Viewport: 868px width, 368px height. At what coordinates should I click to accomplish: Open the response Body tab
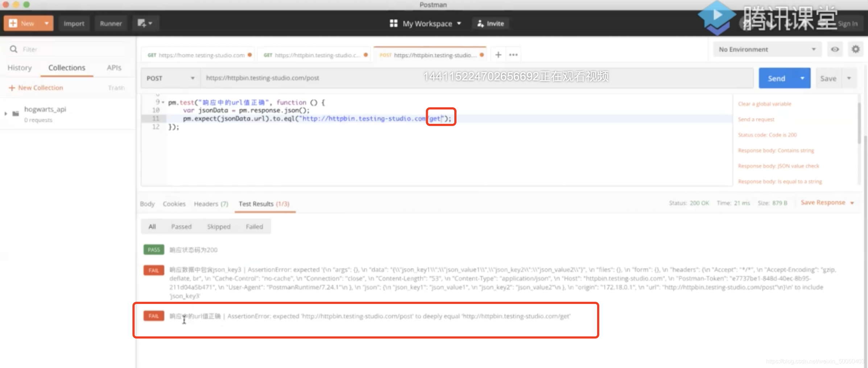pyautogui.click(x=147, y=204)
